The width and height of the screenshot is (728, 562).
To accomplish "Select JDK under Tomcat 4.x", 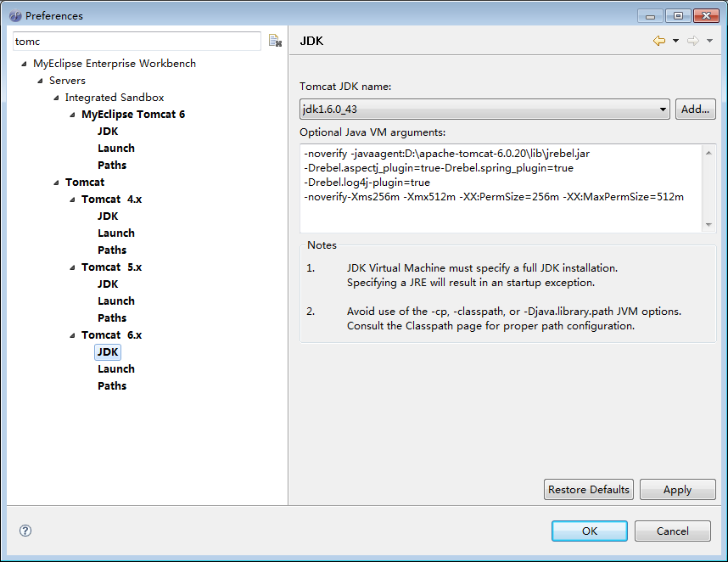I will tap(108, 216).
